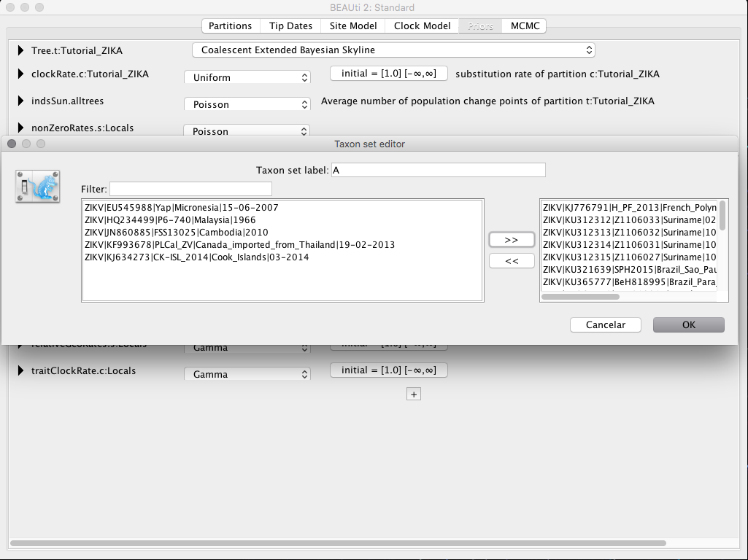The width and height of the screenshot is (748, 560).
Task: Open the Clock Model tab
Action: click(422, 26)
